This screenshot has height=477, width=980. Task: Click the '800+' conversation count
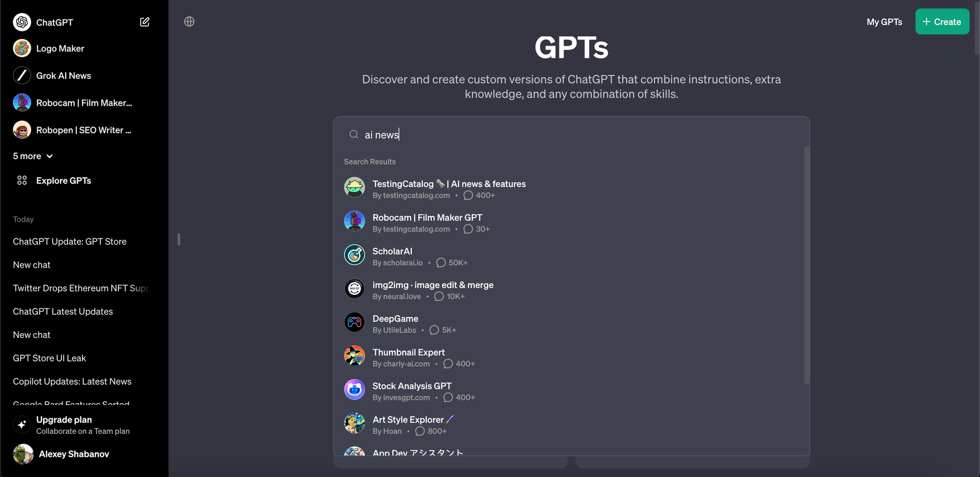pyautogui.click(x=437, y=431)
